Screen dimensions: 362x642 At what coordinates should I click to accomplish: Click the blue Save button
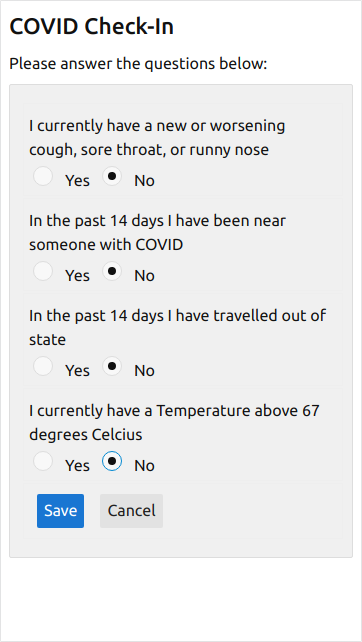[61, 511]
